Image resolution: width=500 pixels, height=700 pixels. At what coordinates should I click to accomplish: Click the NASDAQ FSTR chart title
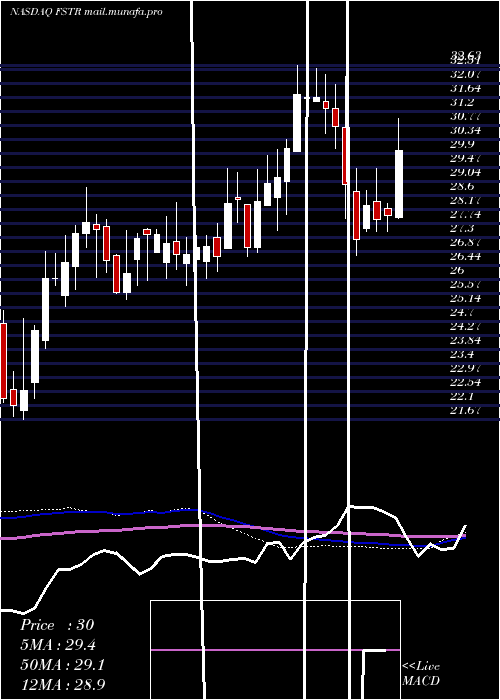86,12
